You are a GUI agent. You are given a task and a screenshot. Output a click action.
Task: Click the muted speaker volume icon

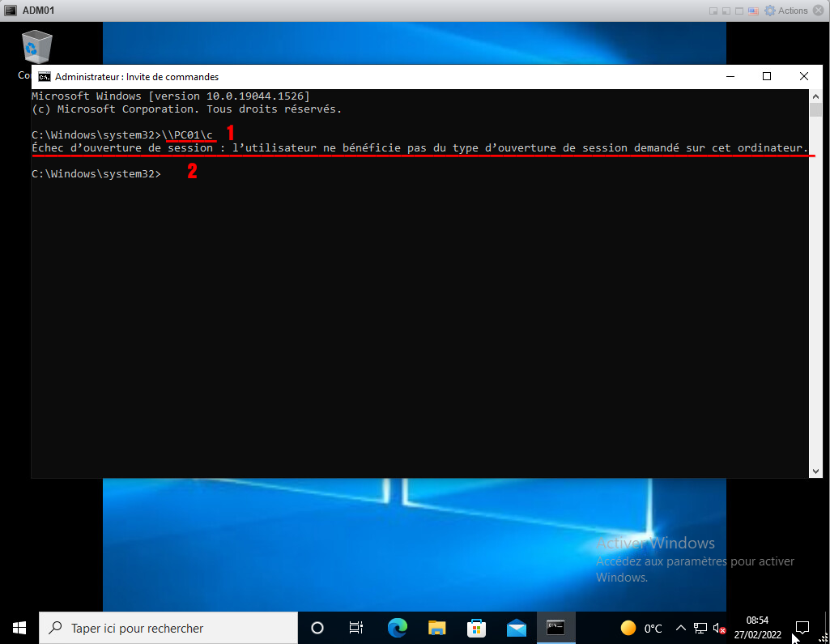click(718, 628)
